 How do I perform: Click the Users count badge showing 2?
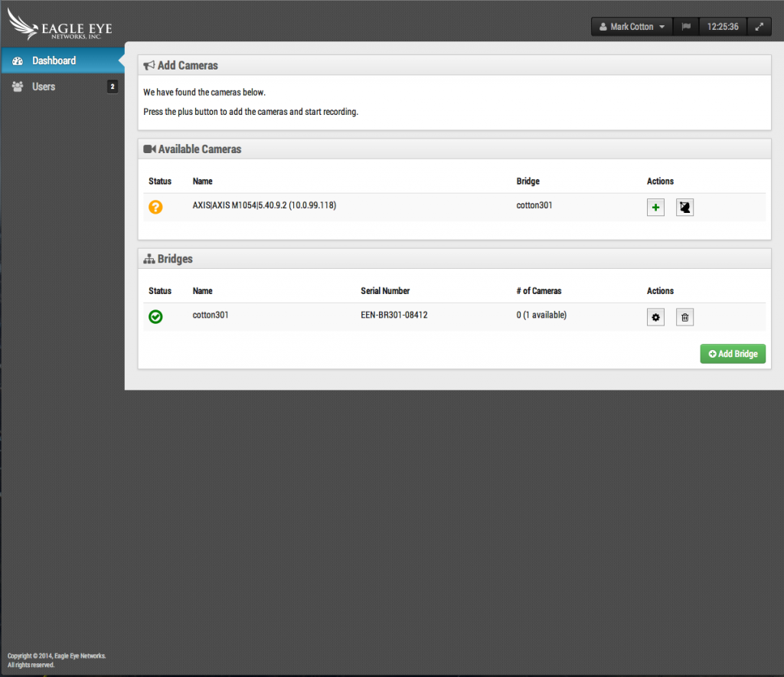coord(112,87)
